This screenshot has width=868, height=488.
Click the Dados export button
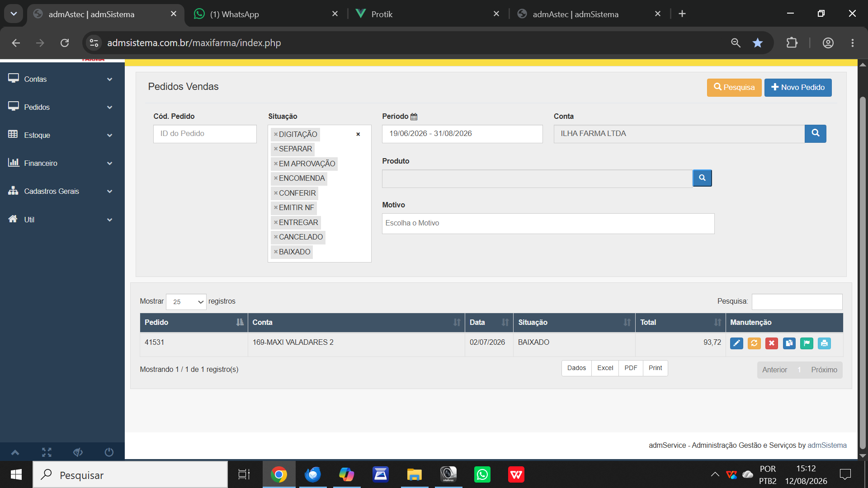576,368
